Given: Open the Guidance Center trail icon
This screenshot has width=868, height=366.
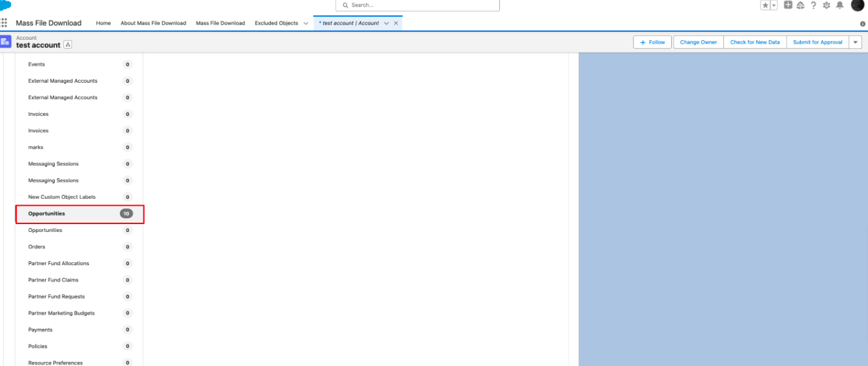Looking at the screenshot, I should pos(800,5).
